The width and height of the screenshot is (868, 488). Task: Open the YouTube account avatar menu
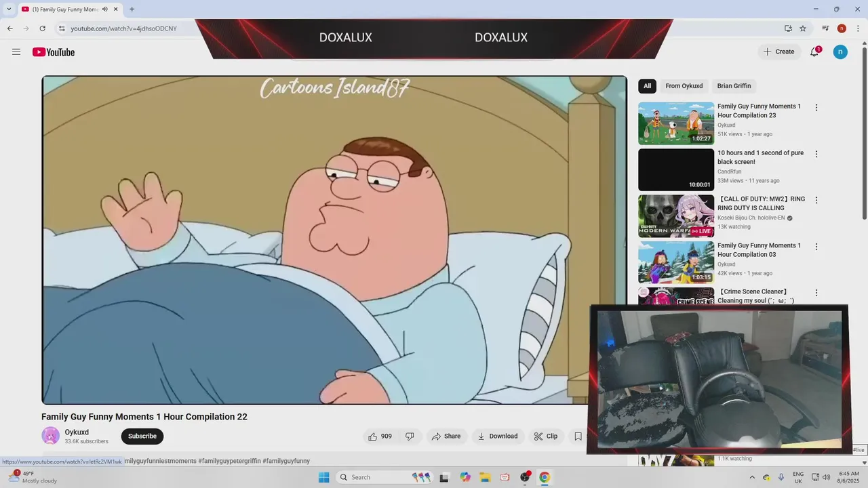tap(840, 52)
